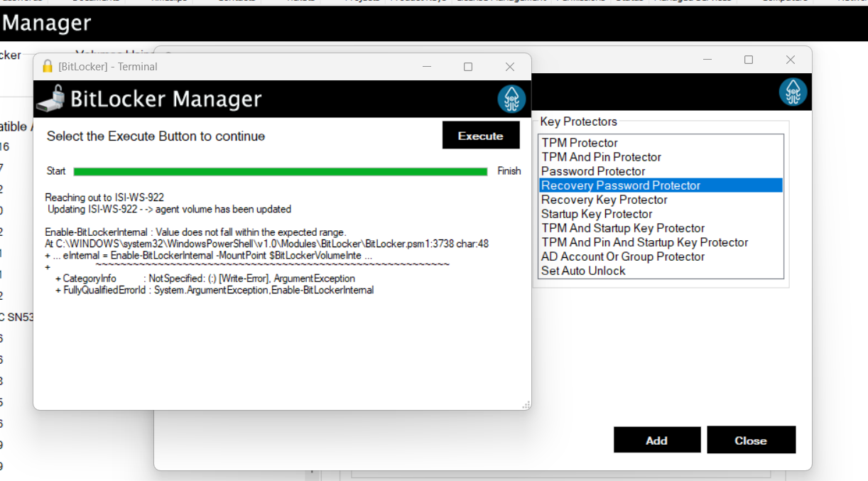
Task: Select Set Auto Unlock entry
Action: tap(661, 271)
